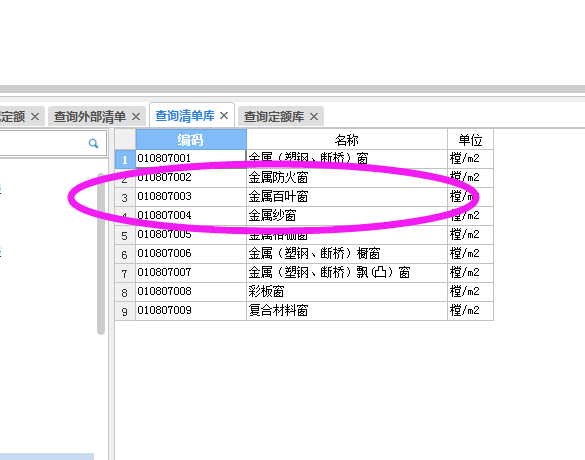This screenshot has width=585, height=460.
Task: Click unit cell in 复合材料窗 row
Action: pyautogui.click(x=470, y=311)
